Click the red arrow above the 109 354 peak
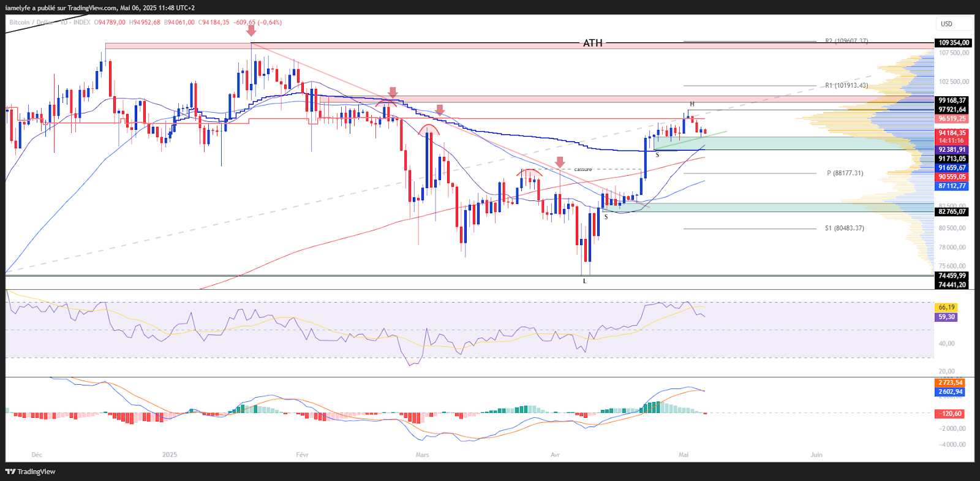 [251, 31]
